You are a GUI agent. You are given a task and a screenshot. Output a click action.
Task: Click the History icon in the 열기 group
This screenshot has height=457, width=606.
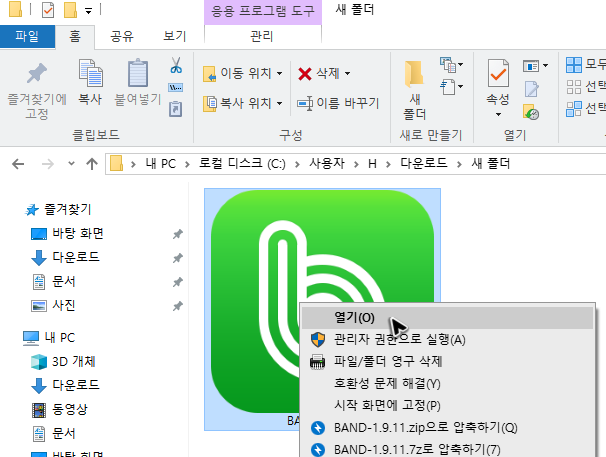[x=531, y=112]
